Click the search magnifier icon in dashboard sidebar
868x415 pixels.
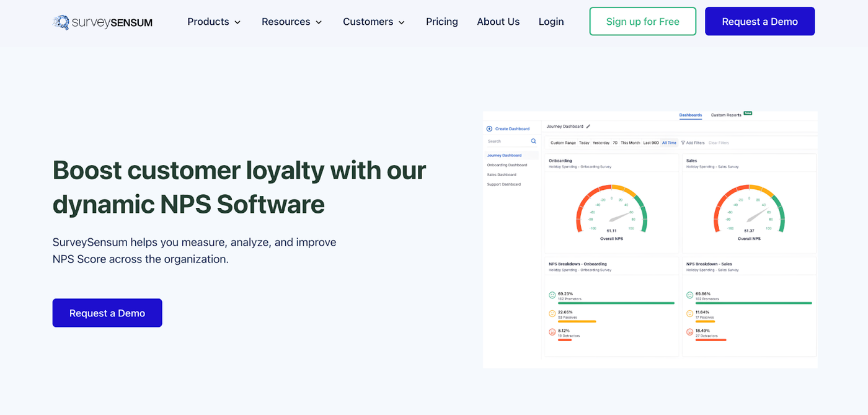pos(534,141)
